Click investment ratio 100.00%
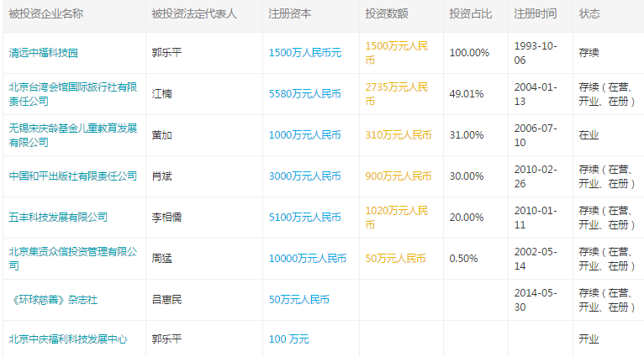This screenshot has height=357, width=644. click(x=469, y=53)
